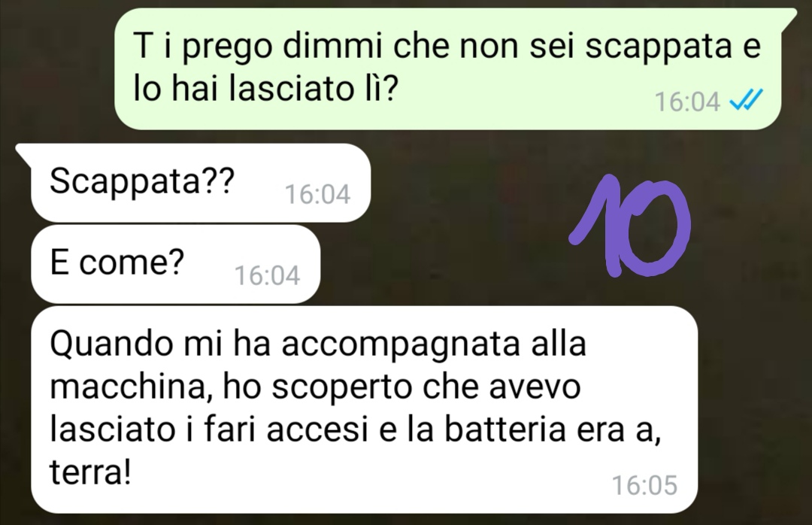Image resolution: width=812 pixels, height=525 pixels.
Task: Click the word 'macchina,' in incoming message
Action: (x=132, y=387)
